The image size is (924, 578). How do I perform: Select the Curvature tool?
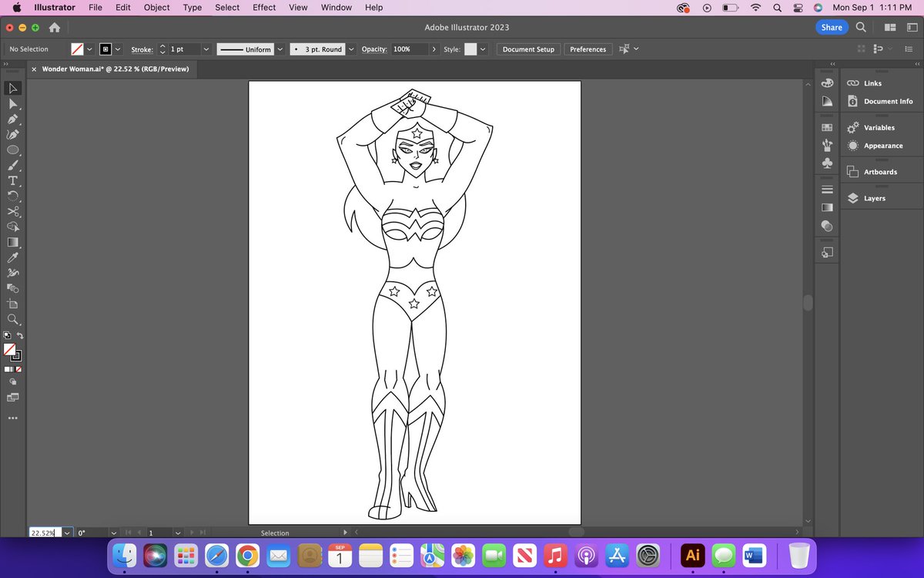(x=13, y=134)
